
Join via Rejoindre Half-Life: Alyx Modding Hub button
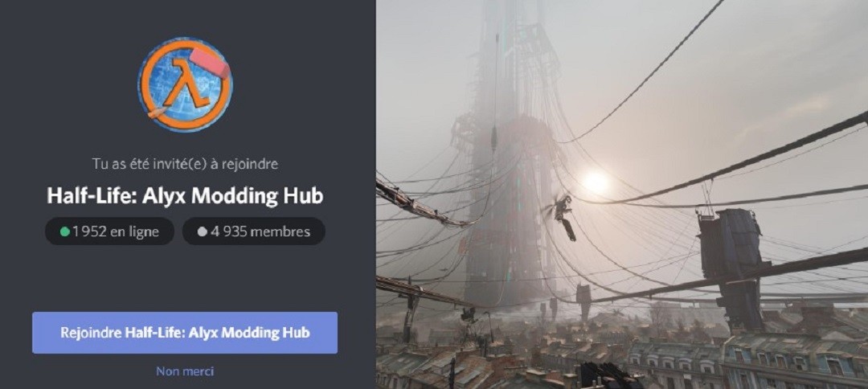(185, 333)
